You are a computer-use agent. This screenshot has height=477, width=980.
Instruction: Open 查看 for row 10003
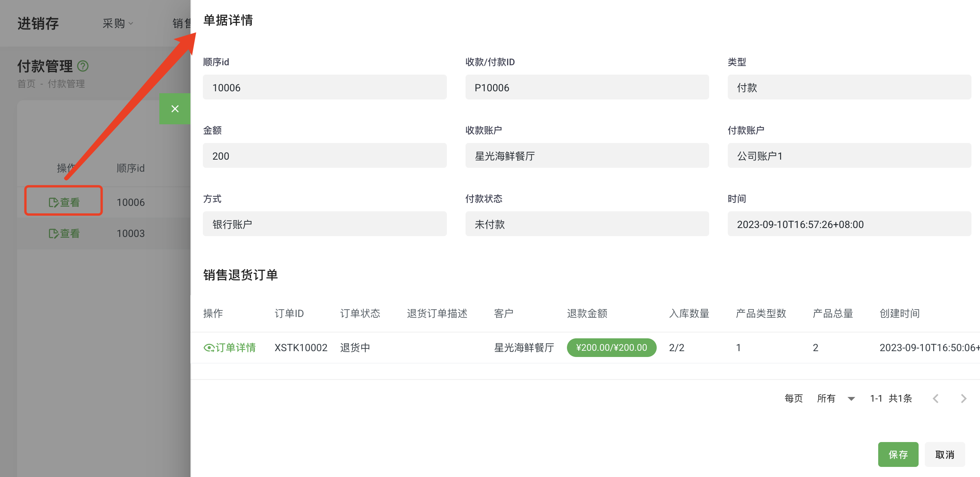point(64,233)
